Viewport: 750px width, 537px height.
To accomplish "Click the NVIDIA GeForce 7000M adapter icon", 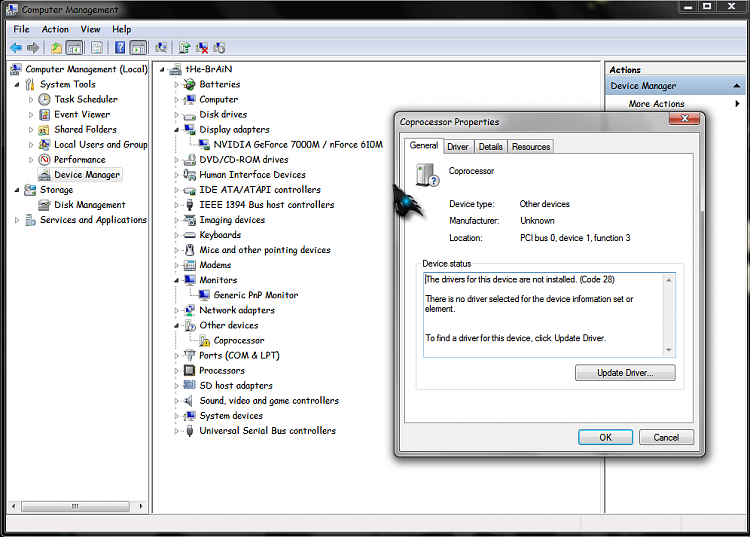I will 204,144.
